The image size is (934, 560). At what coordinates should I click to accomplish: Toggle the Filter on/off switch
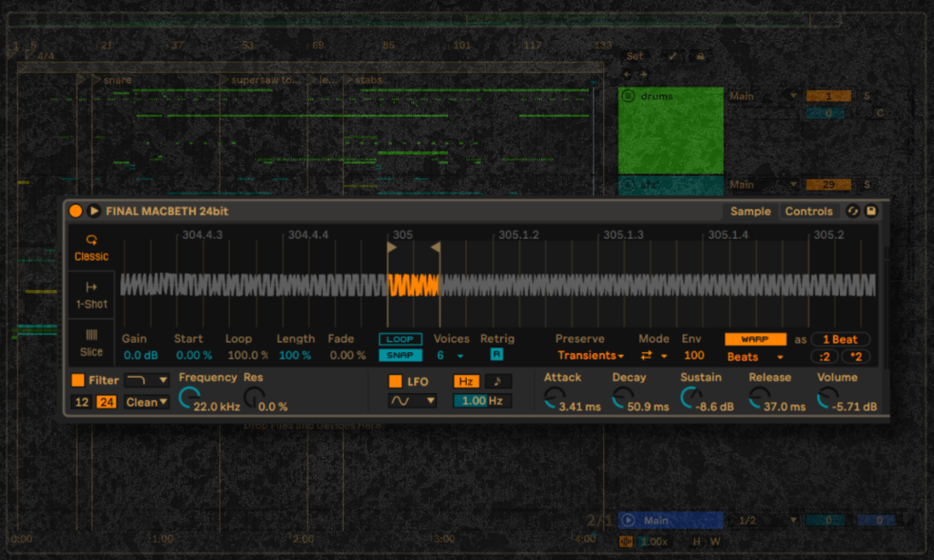[78, 380]
